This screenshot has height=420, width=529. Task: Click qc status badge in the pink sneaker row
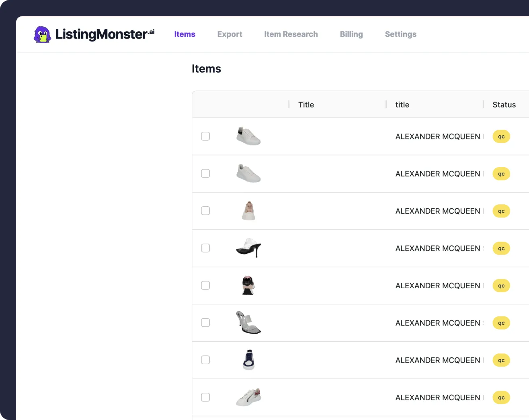pyautogui.click(x=501, y=211)
